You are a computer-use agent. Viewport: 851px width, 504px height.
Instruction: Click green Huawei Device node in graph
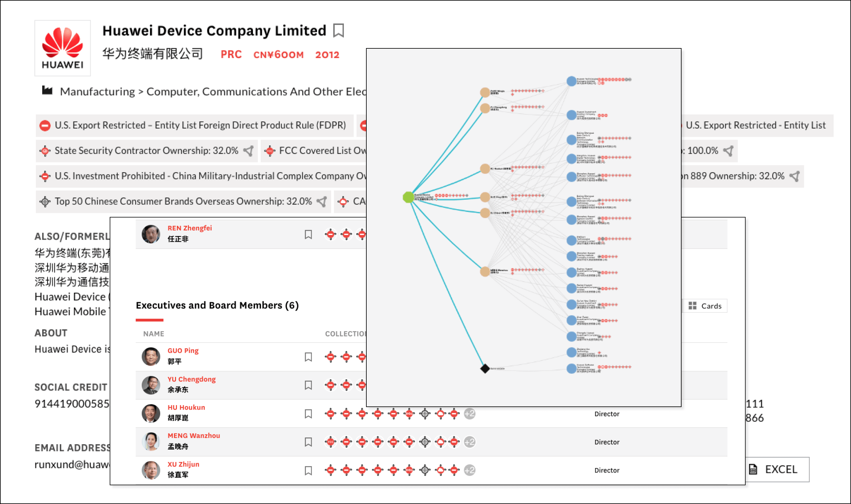click(408, 197)
